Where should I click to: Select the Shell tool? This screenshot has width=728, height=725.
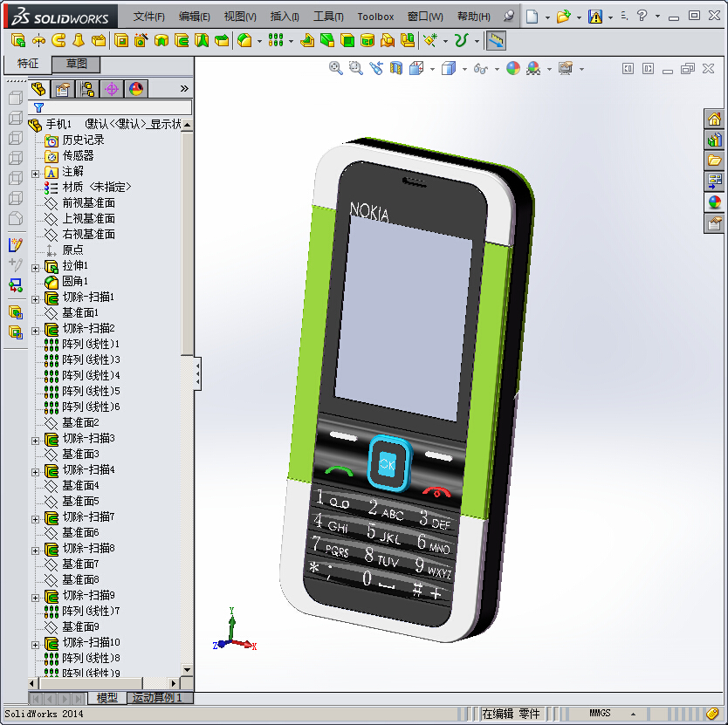(347, 41)
